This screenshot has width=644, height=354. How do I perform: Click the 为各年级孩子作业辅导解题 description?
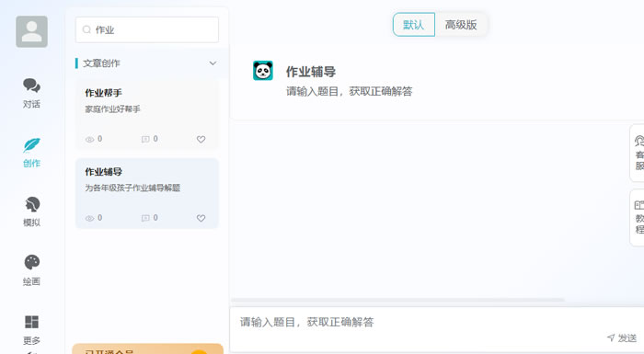click(x=132, y=188)
